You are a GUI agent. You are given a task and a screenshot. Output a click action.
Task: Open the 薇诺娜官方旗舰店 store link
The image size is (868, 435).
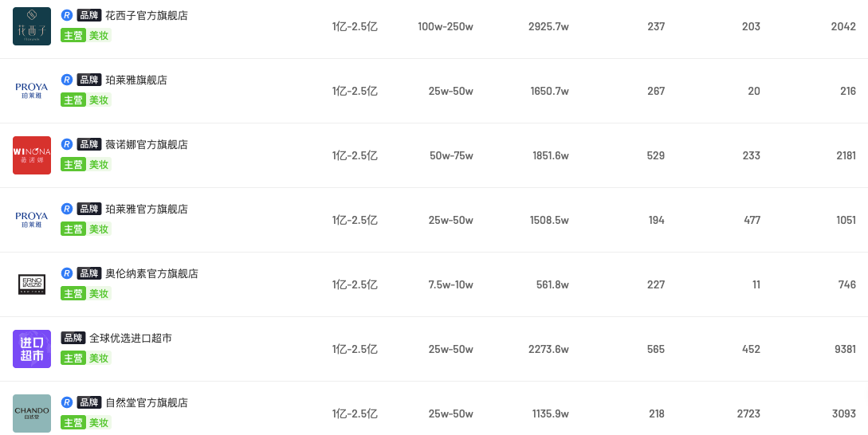pyautogui.click(x=147, y=144)
